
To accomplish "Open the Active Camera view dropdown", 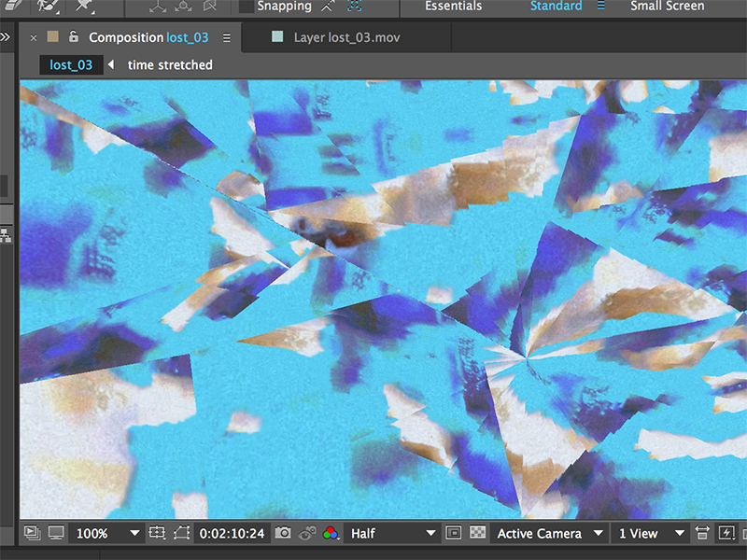I will (x=548, y=533).
